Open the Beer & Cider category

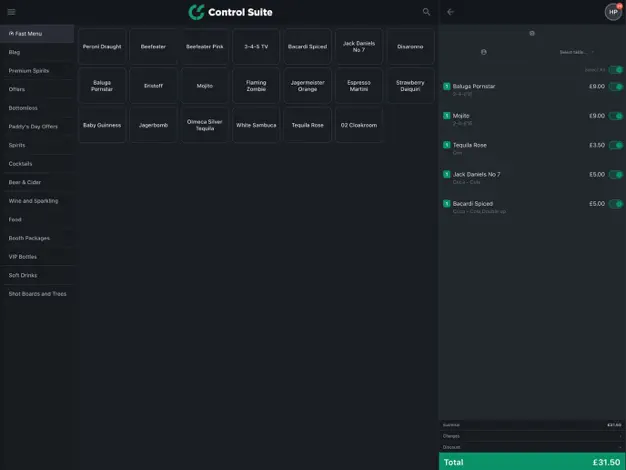point(37,182)
